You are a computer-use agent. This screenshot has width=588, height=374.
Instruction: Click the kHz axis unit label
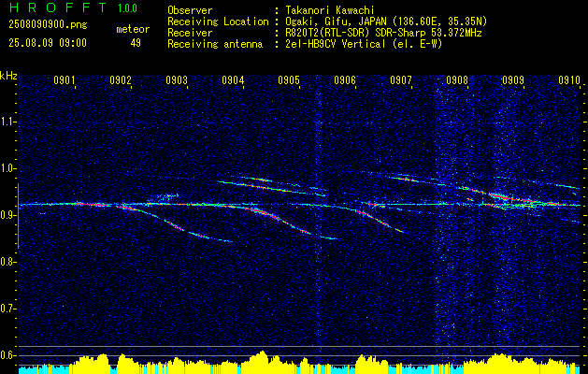coord(8,76)
